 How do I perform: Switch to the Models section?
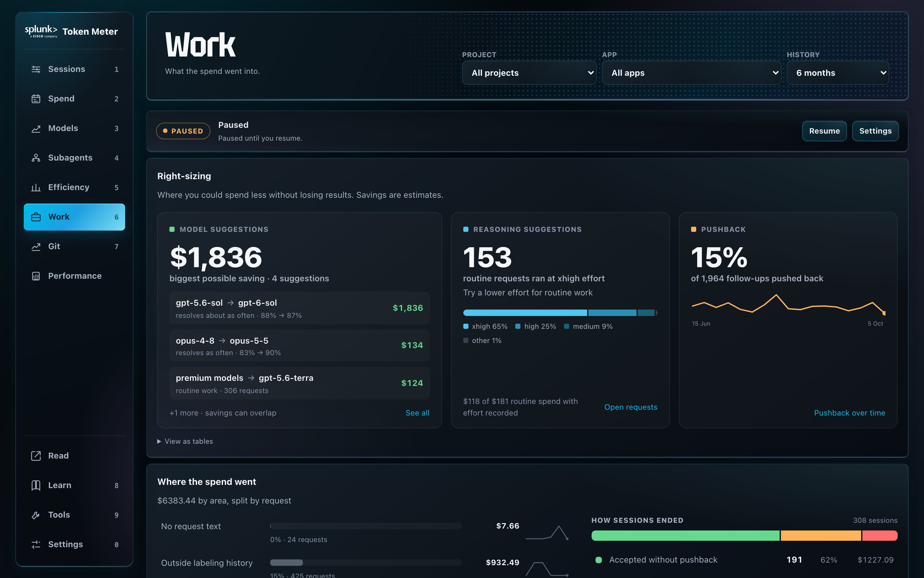coord(74,128)
